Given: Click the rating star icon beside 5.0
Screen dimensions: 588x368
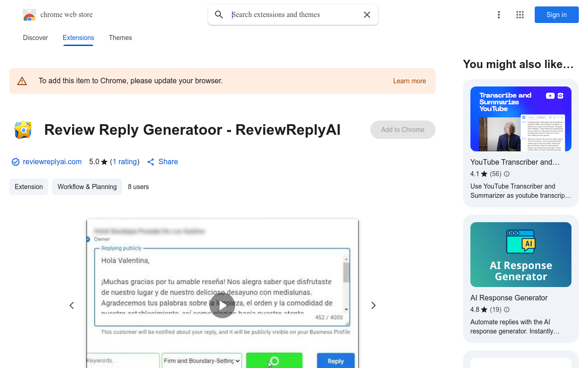Looking at the screenshot, I should 104,162.
